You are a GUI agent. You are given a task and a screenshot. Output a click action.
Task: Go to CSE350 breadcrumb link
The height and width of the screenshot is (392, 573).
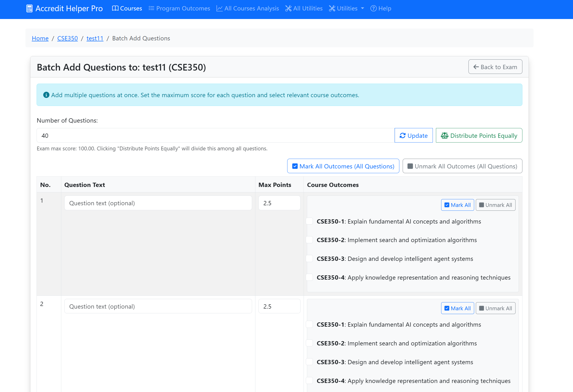67,38
